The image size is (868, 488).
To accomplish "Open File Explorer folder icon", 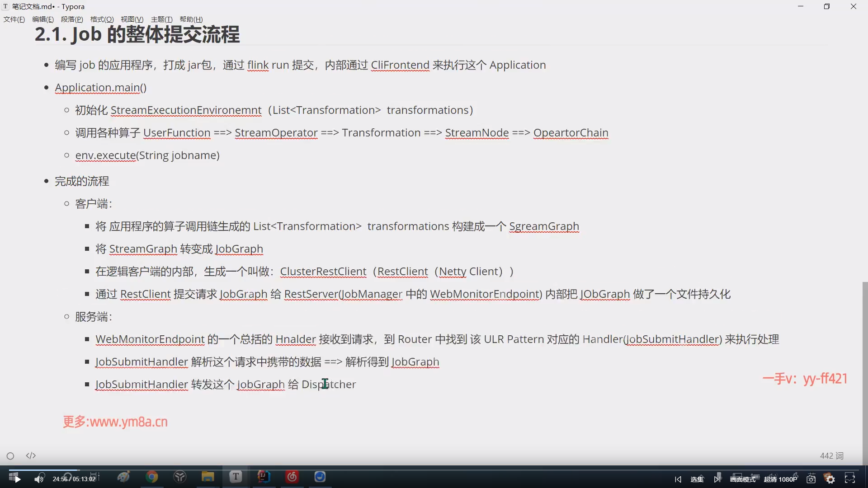I will tap(208, 477).
